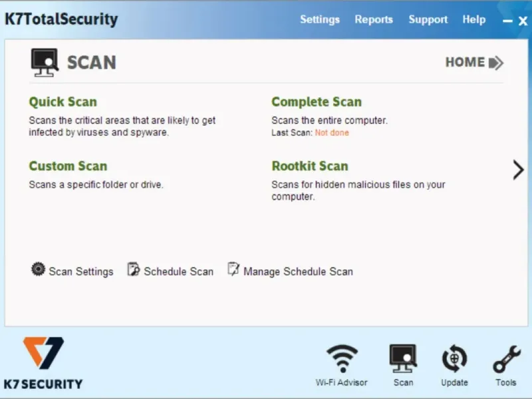This screenshot has width=532, height=399.
Task: Click the K7TotalSecurity title text
Action: (x=61, y=19)
